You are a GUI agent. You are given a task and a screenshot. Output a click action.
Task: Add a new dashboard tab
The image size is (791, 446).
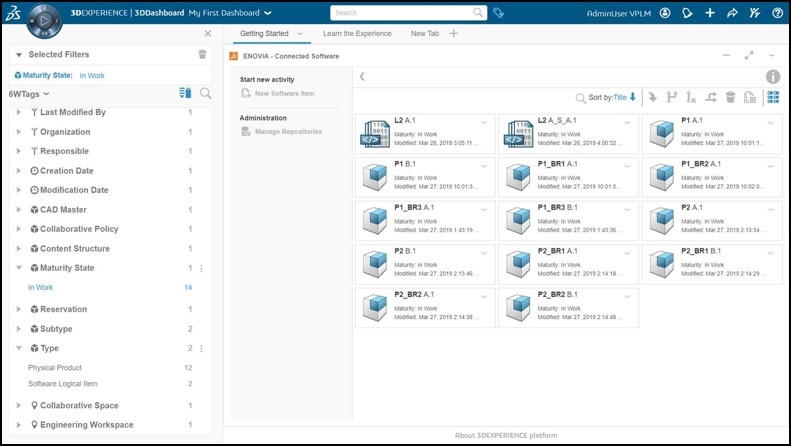point(454,33)
